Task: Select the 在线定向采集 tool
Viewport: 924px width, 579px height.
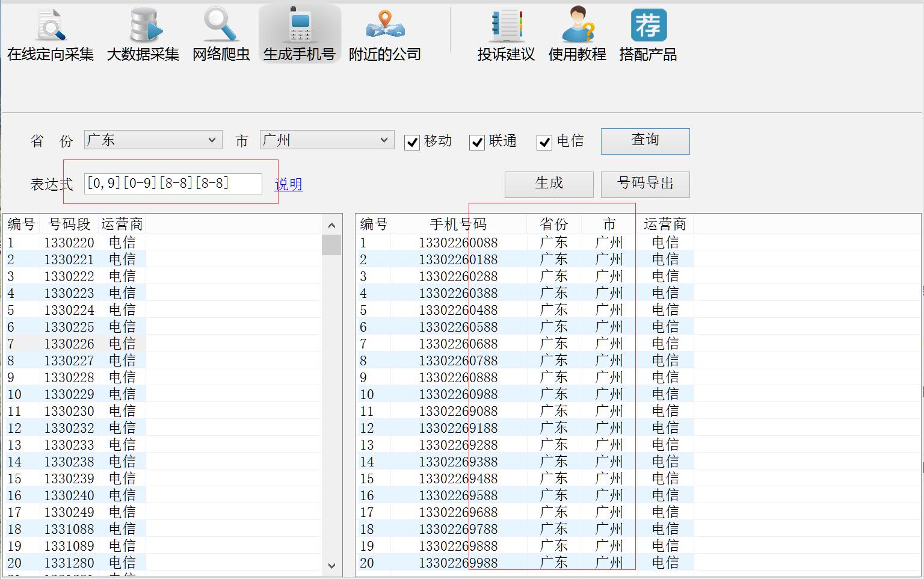Action: [x=49, y=33]
